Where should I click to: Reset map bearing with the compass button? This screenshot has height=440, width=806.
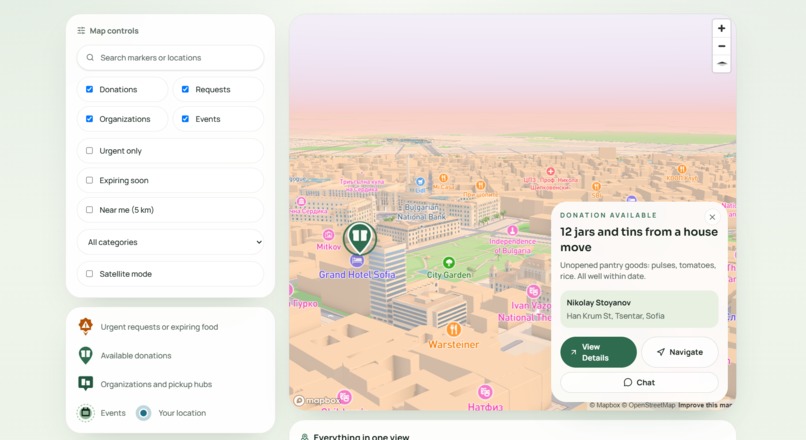click(x=721, y=64)
